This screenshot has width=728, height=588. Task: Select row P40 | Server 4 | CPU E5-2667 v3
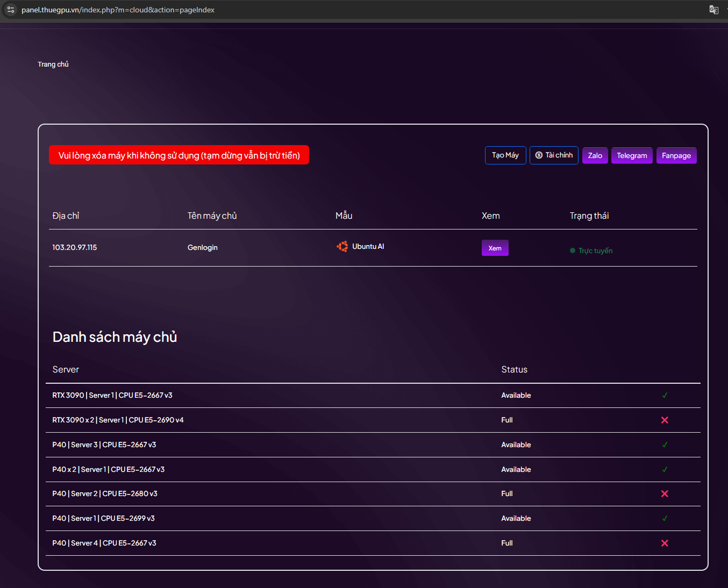pyautogui.click(x=373, y=543)
